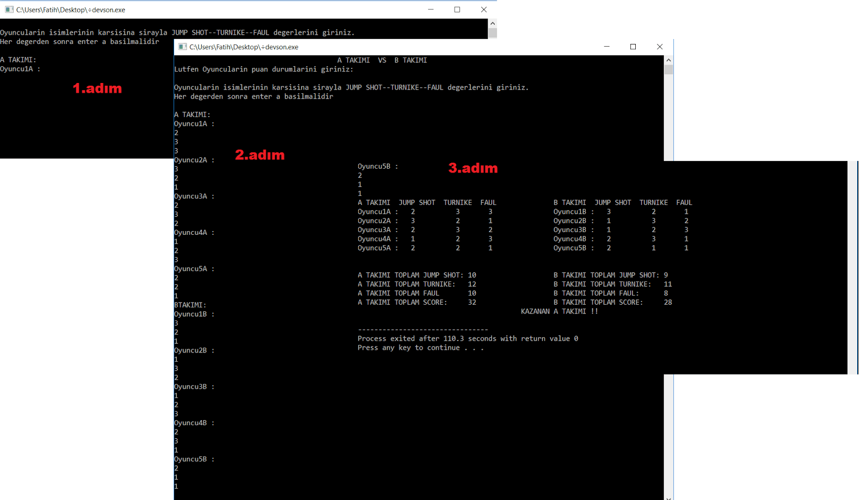This screenshot has height=500, width=868.
Task: Click the scrollbar thumb in the back console window
Action: [x=493, y=33]
